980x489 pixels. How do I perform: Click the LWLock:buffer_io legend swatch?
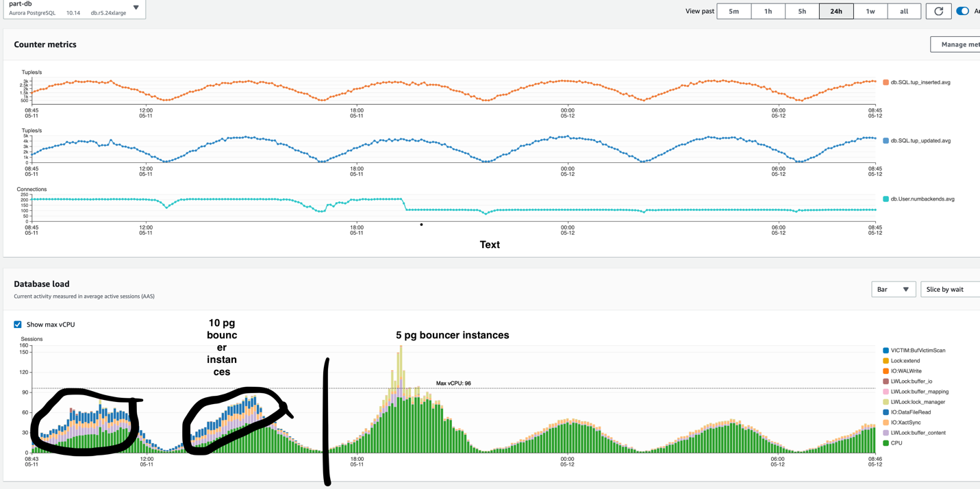885,381
